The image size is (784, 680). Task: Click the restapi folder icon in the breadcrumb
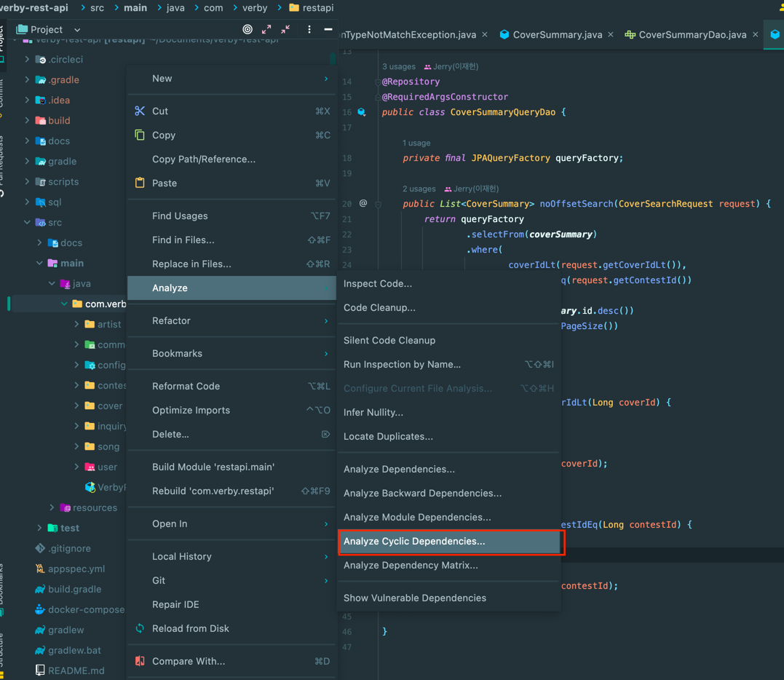click(294, 7)
